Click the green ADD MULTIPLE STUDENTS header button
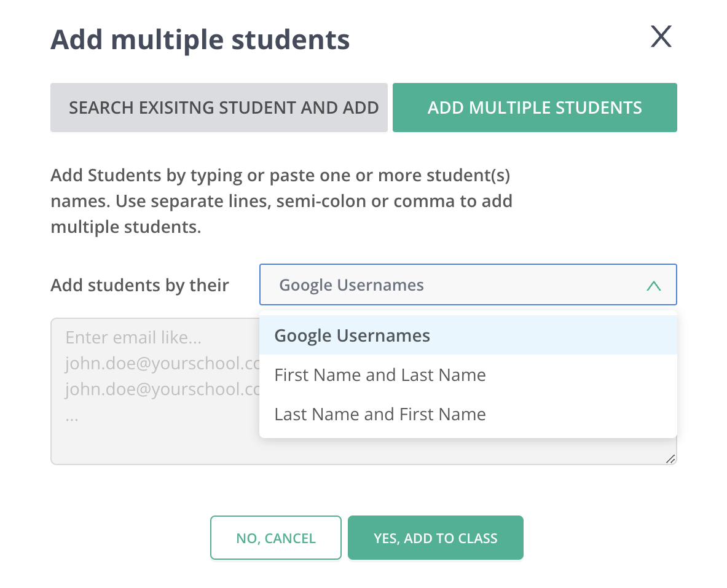This screenshot has height=588, width=727. [534, 108]
